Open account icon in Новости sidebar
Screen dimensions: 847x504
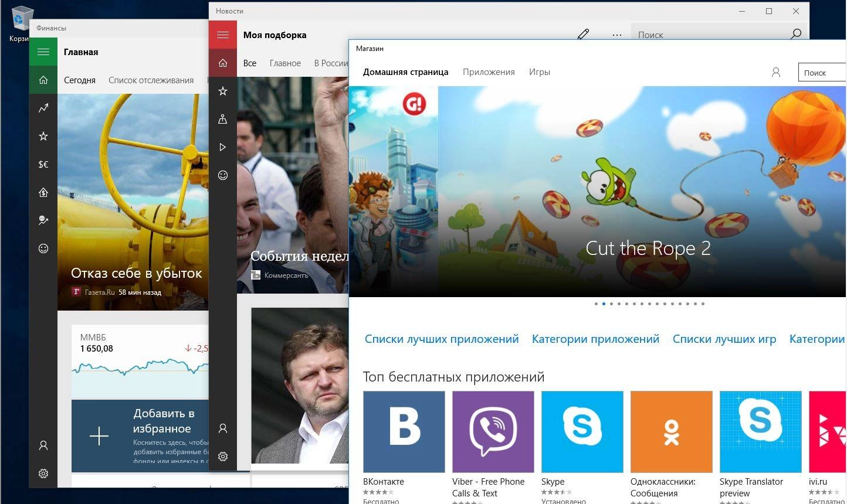223,429
